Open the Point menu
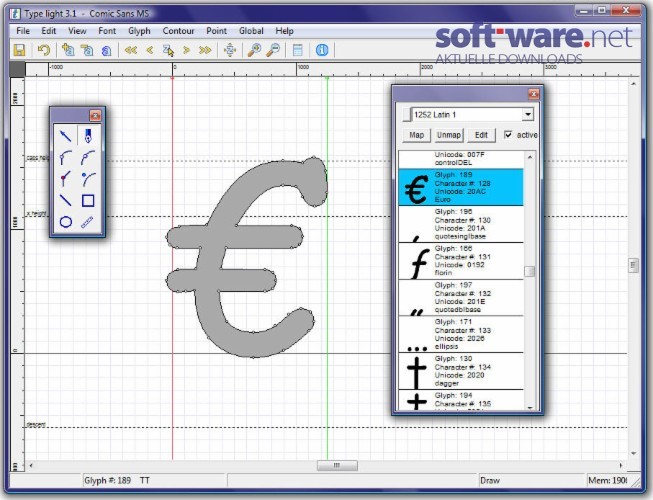Image resolution: width=653 pixels, height=500 pixels. tap(217, 31)
